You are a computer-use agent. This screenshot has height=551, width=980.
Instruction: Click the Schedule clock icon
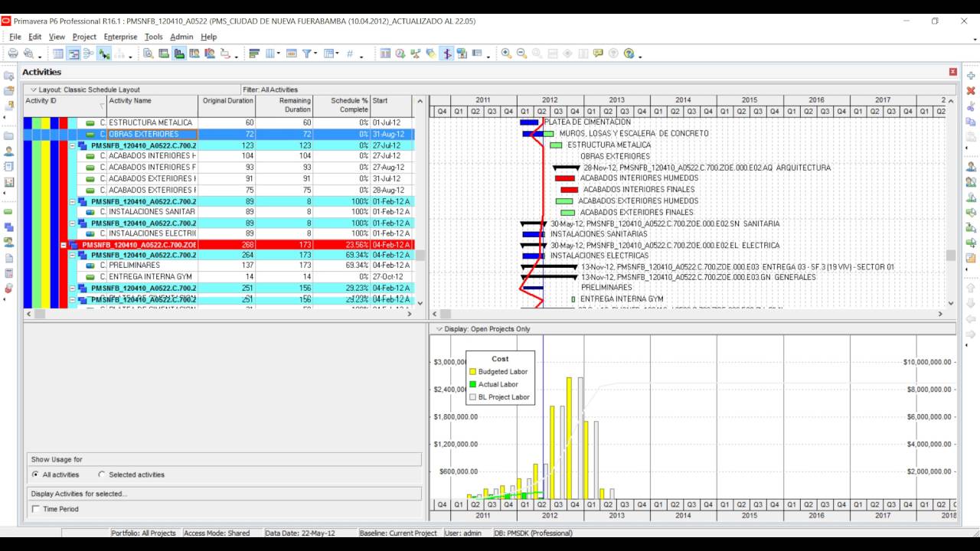pos(400,54)
